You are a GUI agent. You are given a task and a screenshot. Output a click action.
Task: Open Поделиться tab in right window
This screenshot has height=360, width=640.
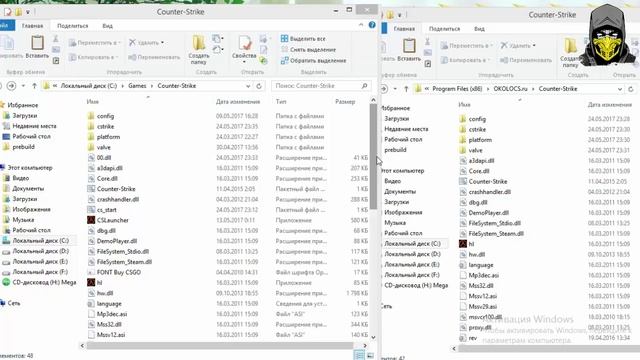[x=444, y=29]
